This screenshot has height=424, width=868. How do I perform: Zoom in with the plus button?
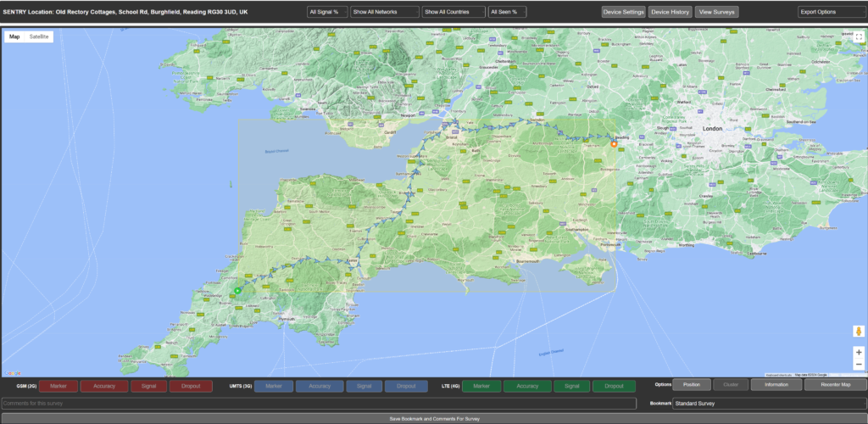point(859,352)
